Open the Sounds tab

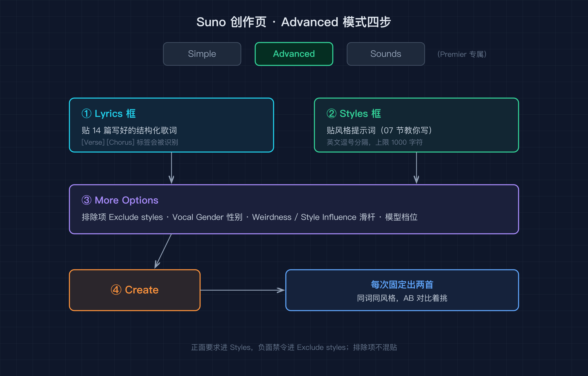(x=386, y=54)
